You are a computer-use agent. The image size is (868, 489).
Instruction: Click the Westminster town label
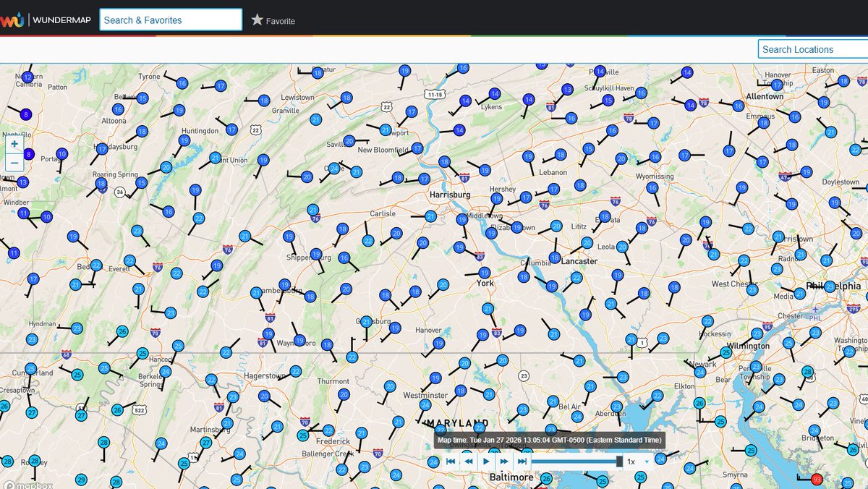(425, 396)
